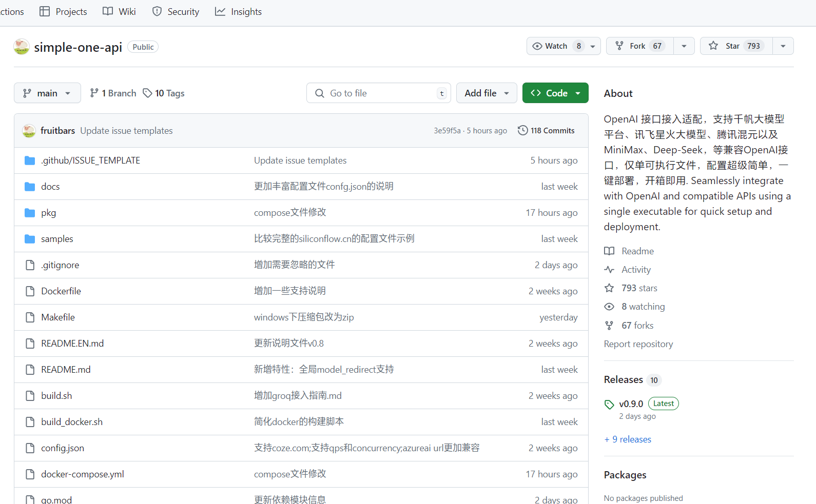The height and width of the screenshot is (504, 816).
Task: Click the history clock icon by 118 Commits
Action: [522, 130]
